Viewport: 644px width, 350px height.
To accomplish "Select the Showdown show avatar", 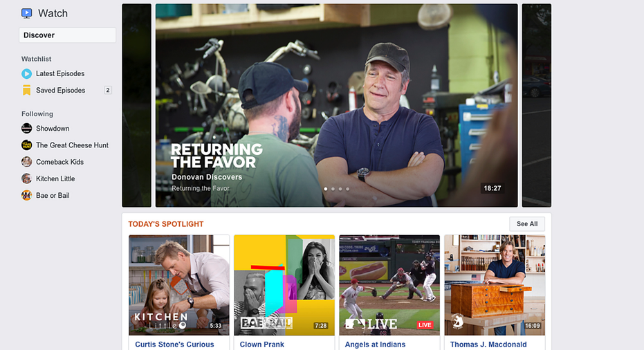I will tap(27, 128).
